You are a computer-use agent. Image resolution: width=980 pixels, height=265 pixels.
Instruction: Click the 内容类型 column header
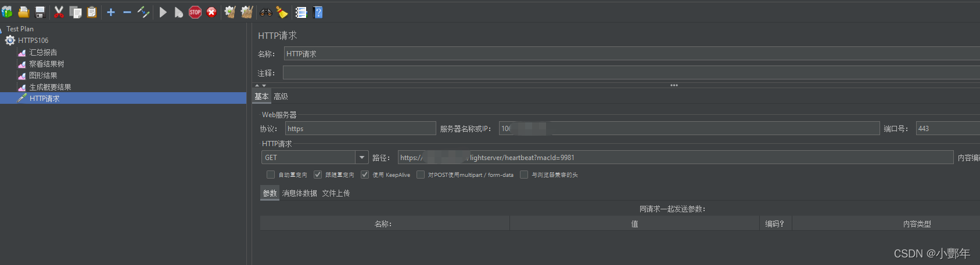pos(886,224)
